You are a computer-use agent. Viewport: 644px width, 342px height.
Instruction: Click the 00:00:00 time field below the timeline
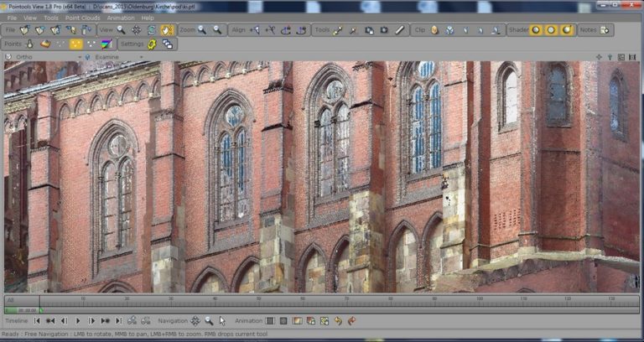coord(27,311)
